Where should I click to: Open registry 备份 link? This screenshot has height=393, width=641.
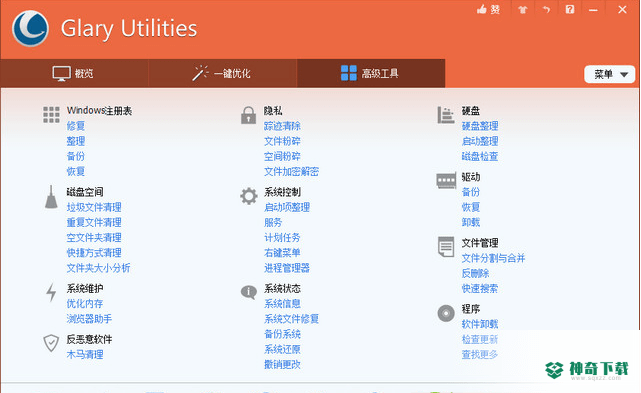point(76,156)
